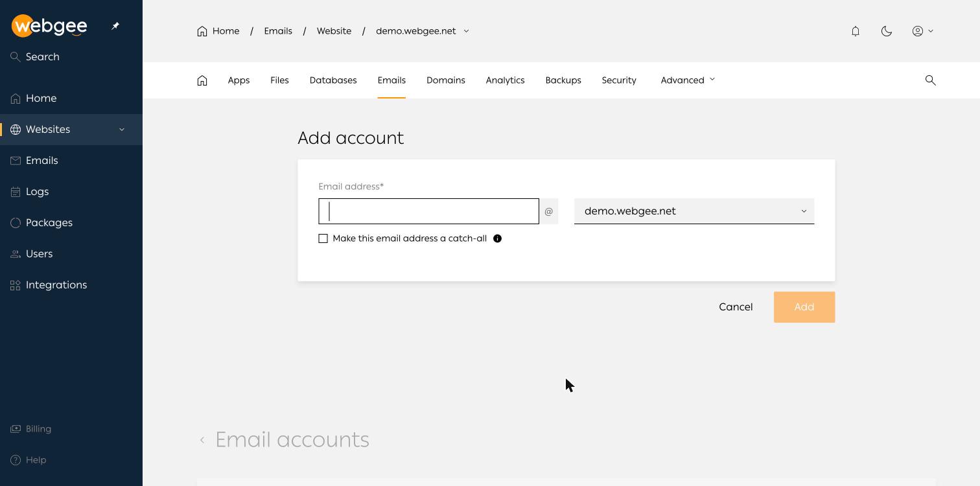Click the webgee logo
This screenshot has width=980, height=486.
[49, 26]
